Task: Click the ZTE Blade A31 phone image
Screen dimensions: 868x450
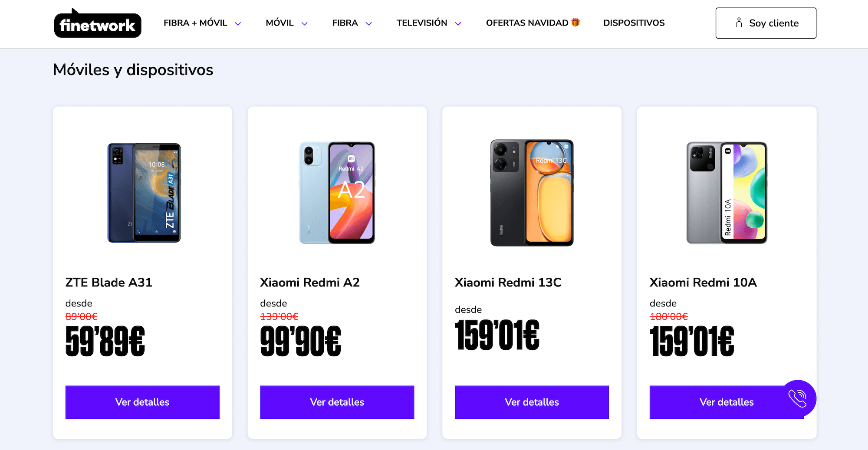Action: pyautogui.click(x=144, y=193)
